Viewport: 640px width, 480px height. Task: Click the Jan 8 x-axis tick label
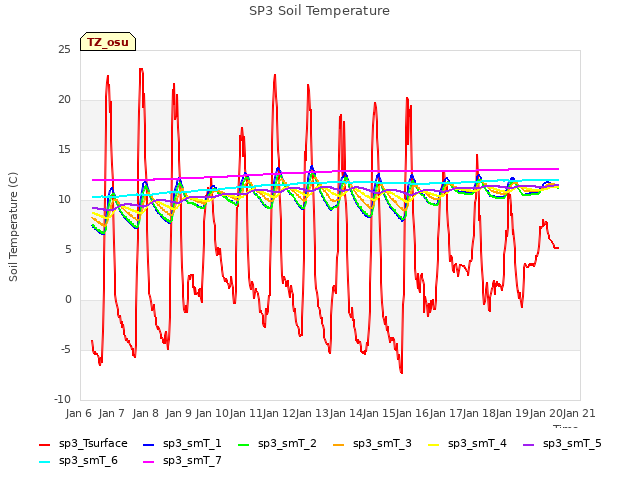click(145, 413)
